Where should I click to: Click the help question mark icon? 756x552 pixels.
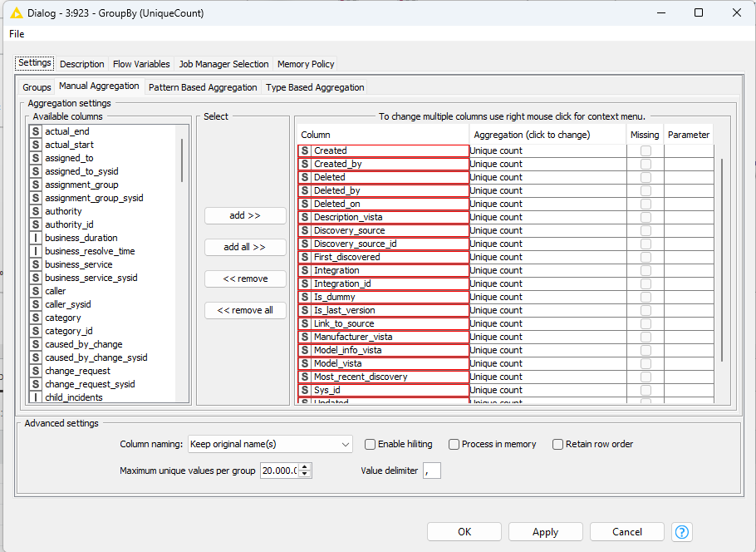[682, 532]
